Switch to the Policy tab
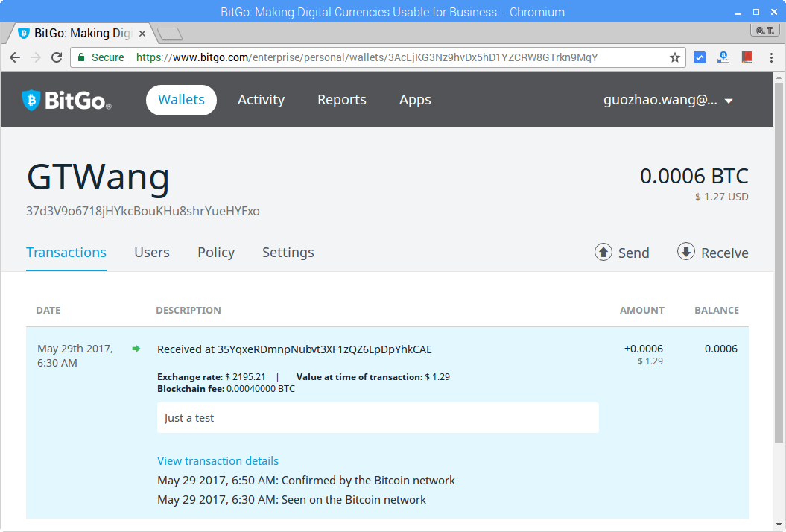 [216, 253]
